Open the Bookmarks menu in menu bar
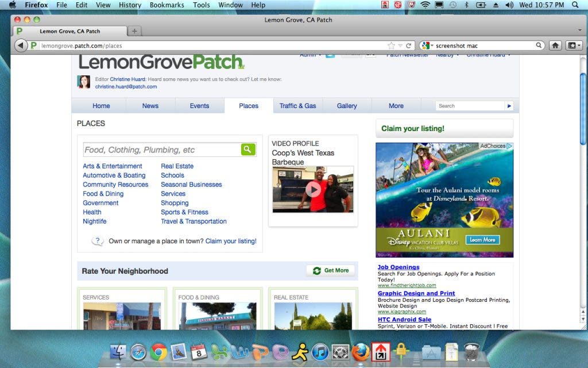The width and height of the screenshot is (588, 368). coord(167,5)
